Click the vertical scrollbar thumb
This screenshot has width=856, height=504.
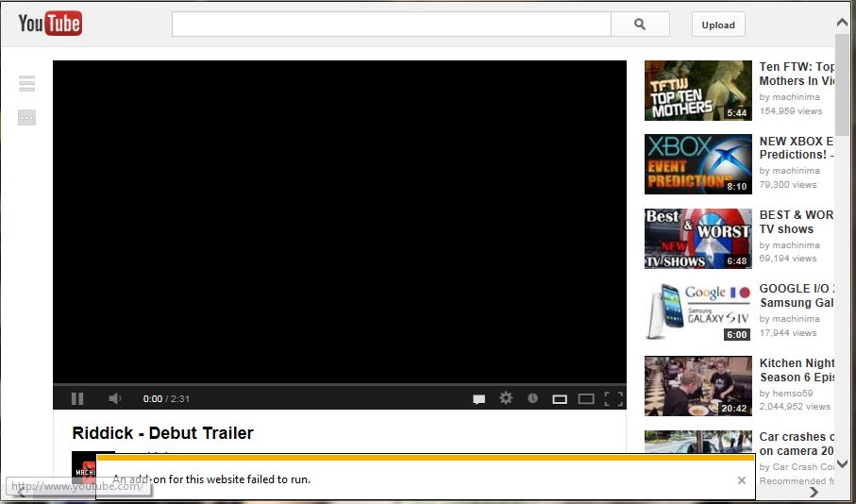point(842,85)
